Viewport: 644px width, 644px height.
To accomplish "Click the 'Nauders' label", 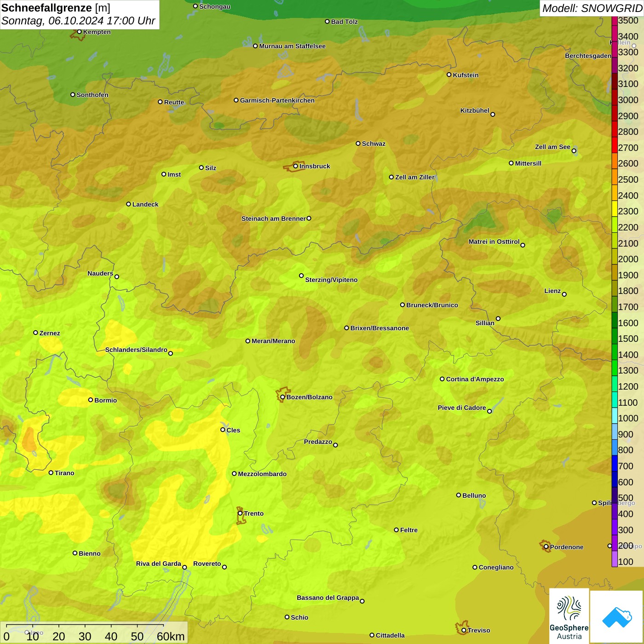I will 100,273.
